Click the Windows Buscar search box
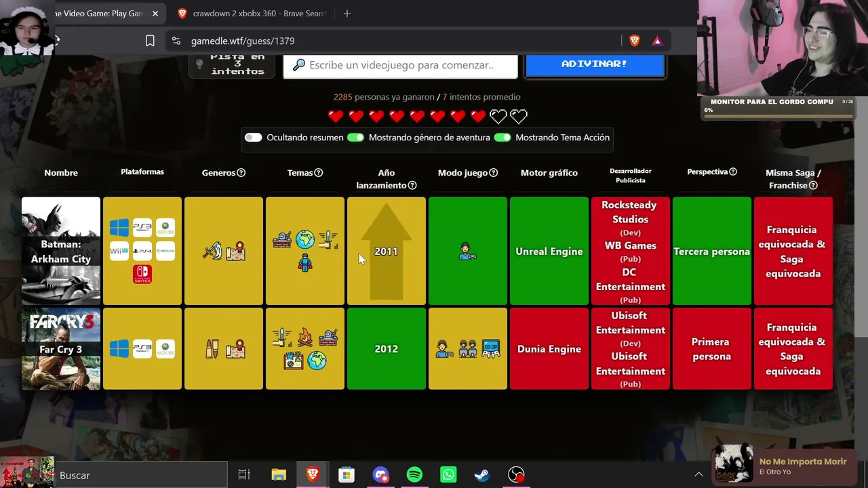 tap(142, 475)
